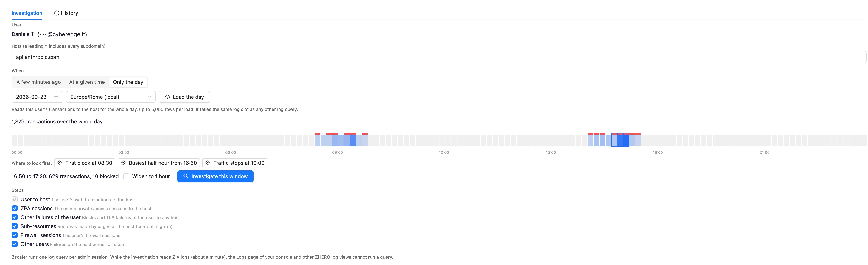The image size is (868, 265).
Task: Click Investigate this window button
Action: click(215, 176)
